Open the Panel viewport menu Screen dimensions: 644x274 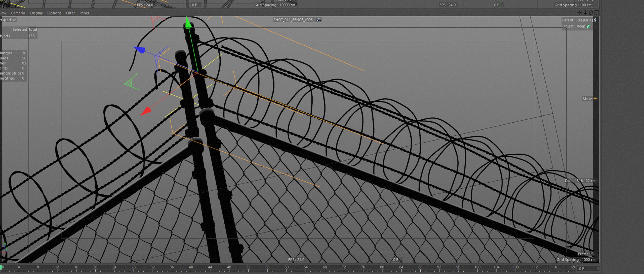point(84,13)
